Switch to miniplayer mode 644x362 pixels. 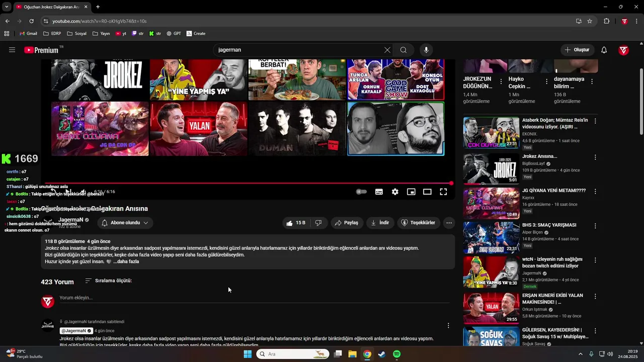[411, 192]
